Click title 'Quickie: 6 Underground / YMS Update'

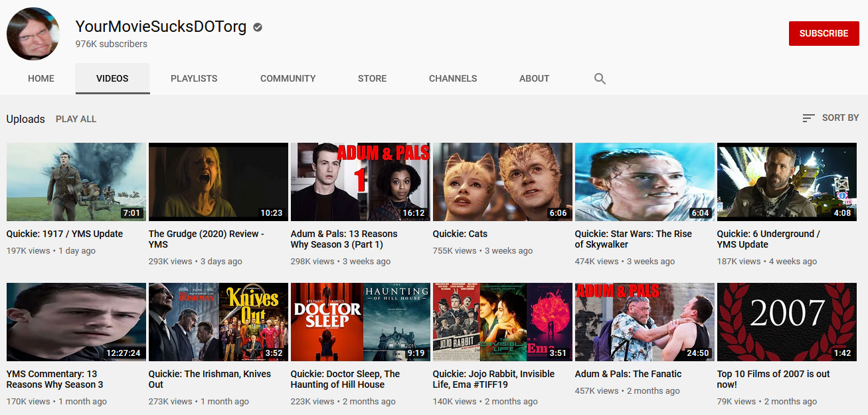pyautogui.click(x=769, y=239)
